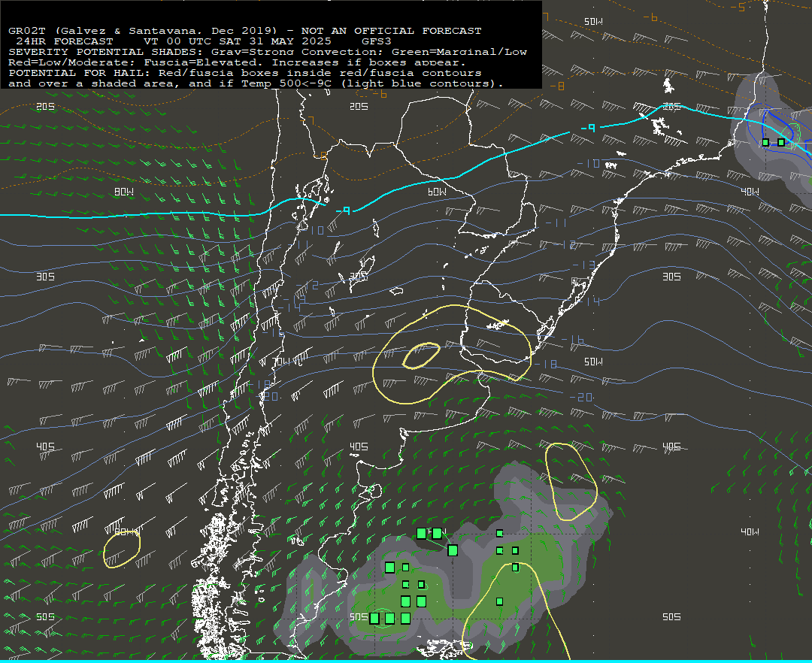Click the orange -5 contour label
This screenshot has width=812, height=663.
point(738,8)
